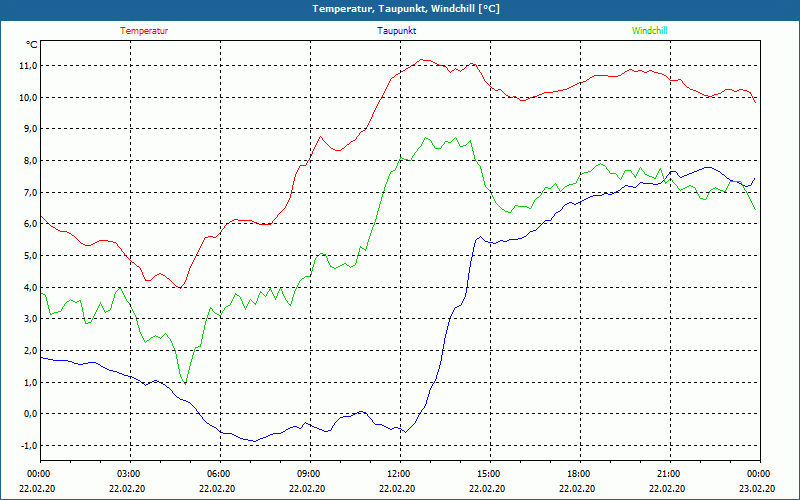Screen dimensions: 800x500
Task: Click the 15:00 time axis label
Action: pos(488,474)
